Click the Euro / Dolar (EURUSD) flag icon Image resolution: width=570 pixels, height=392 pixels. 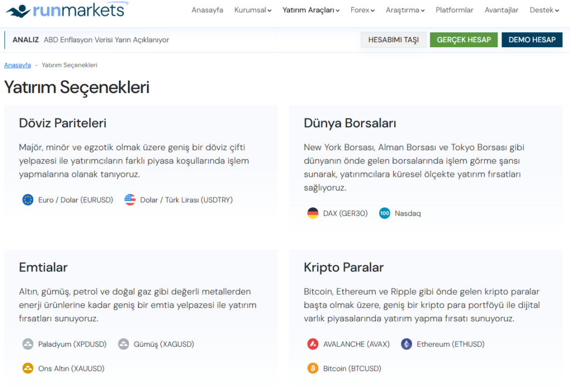click(x=28, y=200)
